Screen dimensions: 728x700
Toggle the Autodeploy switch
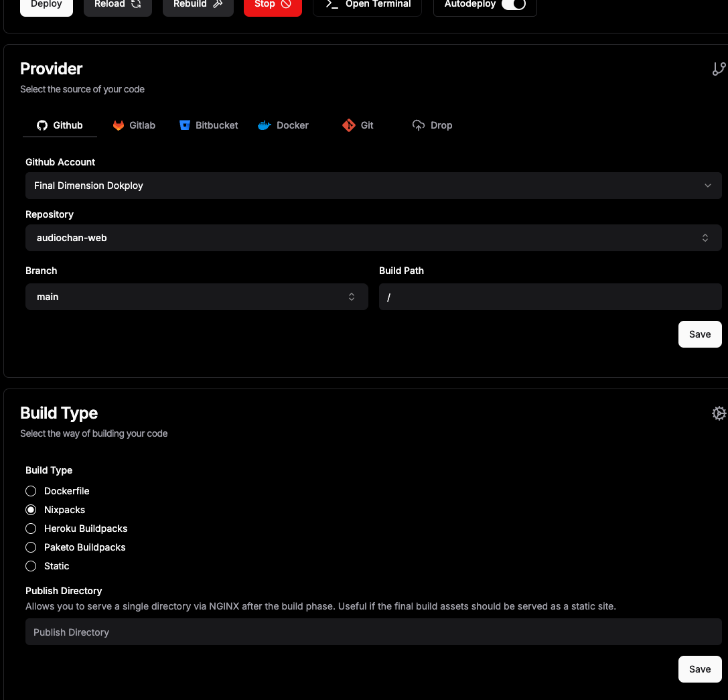514,4
